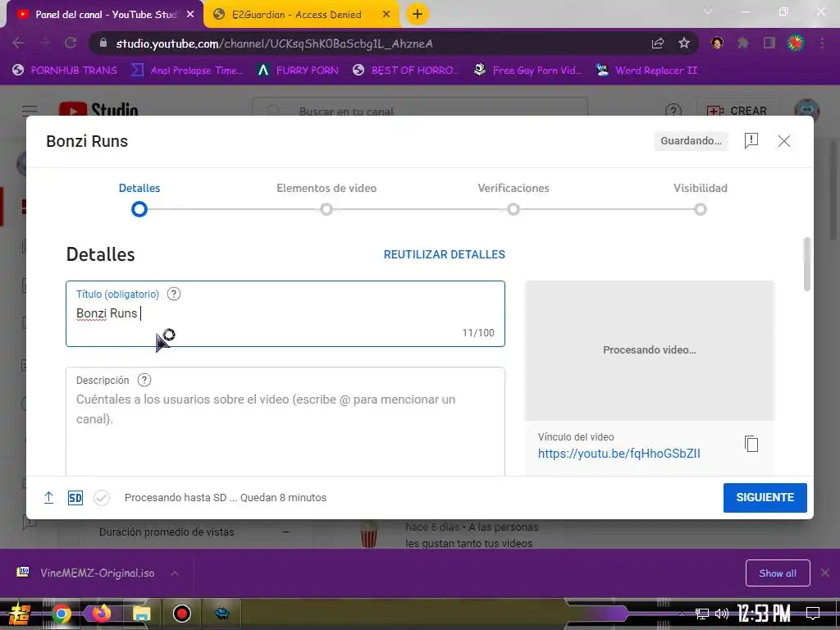Open the channel account avatar in Studio
The width and height of the screenshot is (840, 630).
(806, 110)
